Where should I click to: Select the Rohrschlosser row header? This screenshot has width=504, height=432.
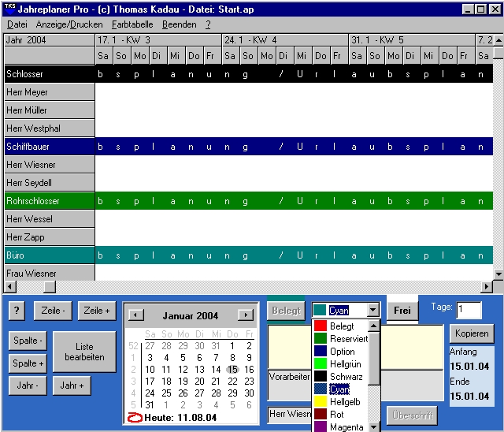tap(49, 201)
